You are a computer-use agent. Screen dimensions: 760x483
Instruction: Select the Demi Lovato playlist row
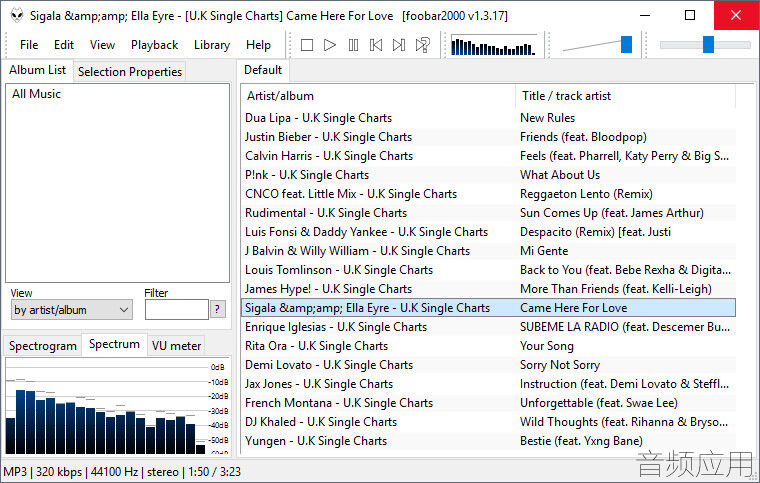coord(489,365)
